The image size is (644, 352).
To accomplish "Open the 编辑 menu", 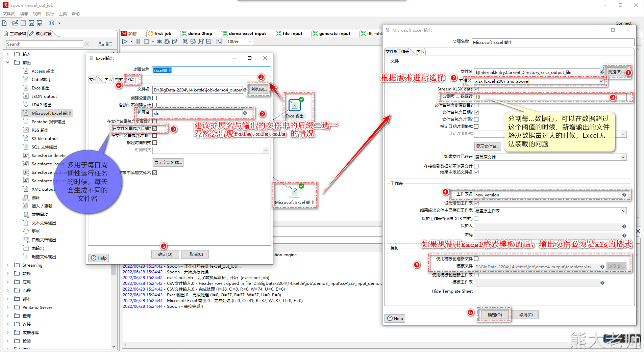I will coord(24,13).
